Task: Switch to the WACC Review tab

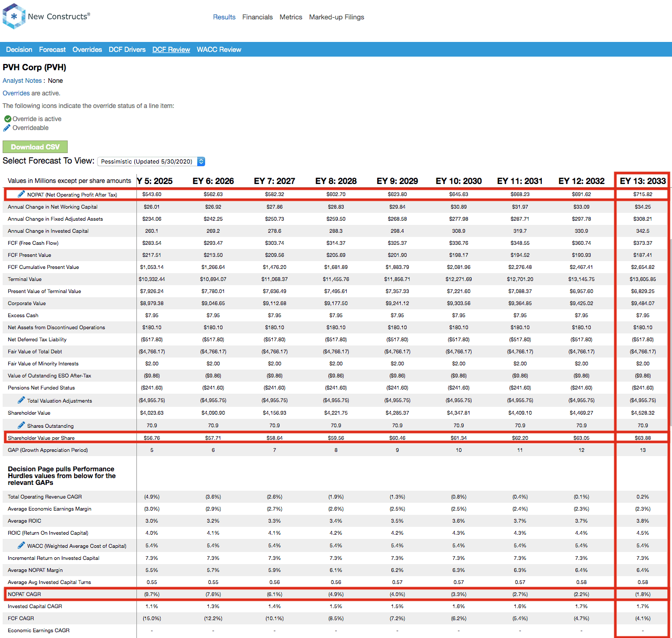Action: 219,49
